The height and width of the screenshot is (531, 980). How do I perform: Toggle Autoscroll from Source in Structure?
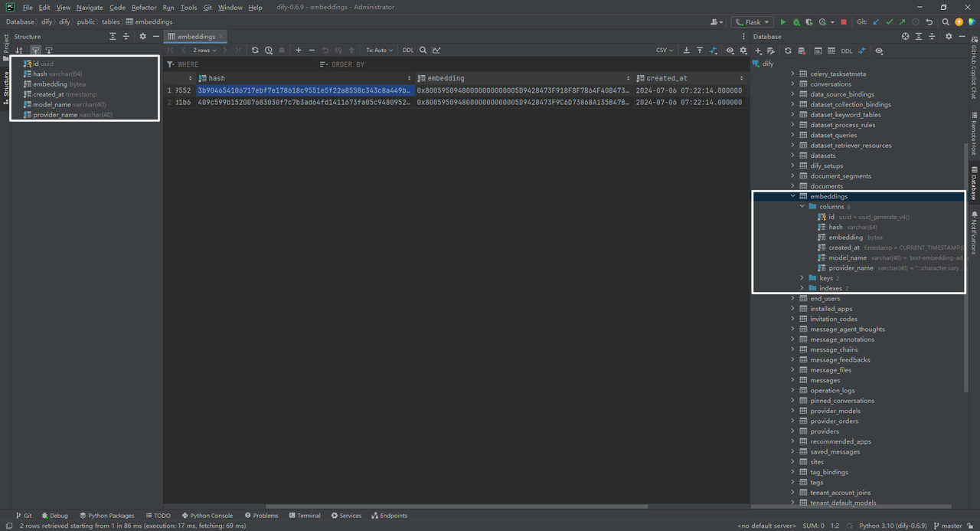48,51
